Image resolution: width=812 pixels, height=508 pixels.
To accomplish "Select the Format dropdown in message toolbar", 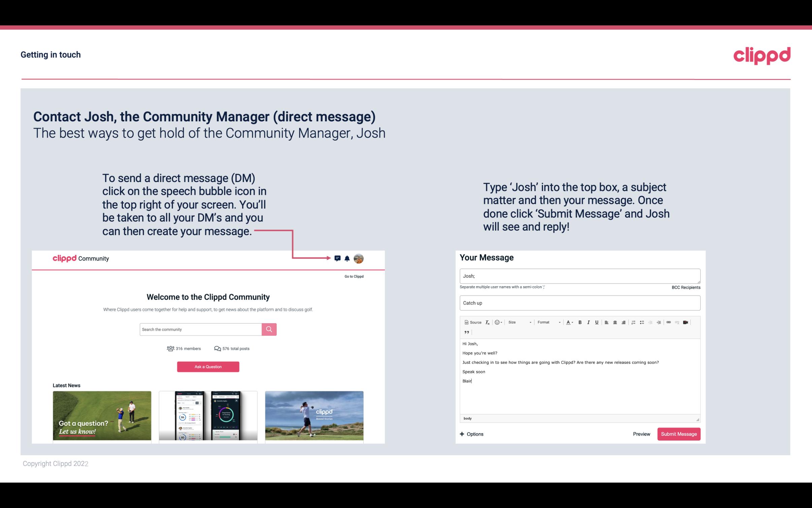I will 547,323.
